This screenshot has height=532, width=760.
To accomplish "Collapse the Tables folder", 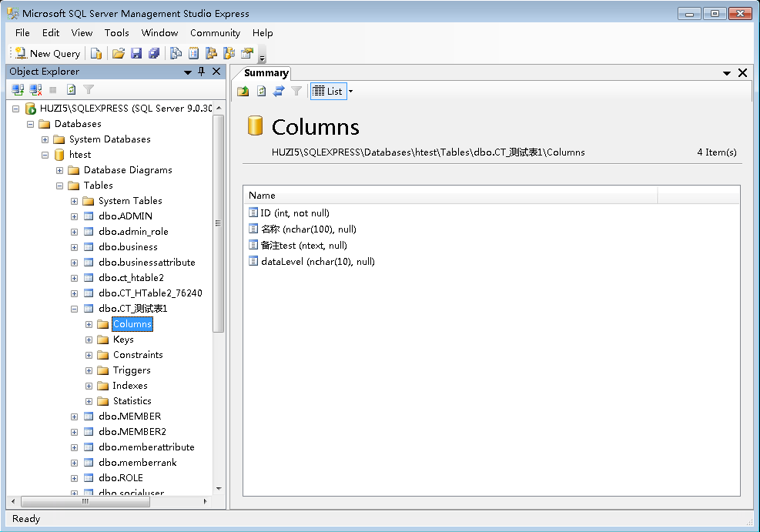I will [x=59, y=186].
